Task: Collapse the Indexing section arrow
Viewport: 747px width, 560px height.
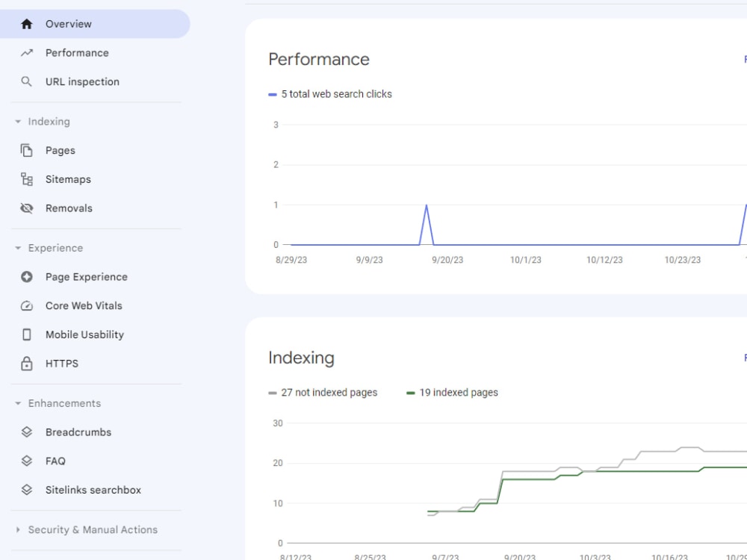Action: (x=18, y=122)
